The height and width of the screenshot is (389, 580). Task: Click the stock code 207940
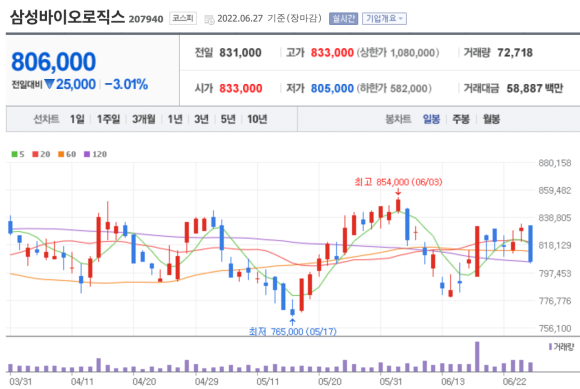point(146,19)
